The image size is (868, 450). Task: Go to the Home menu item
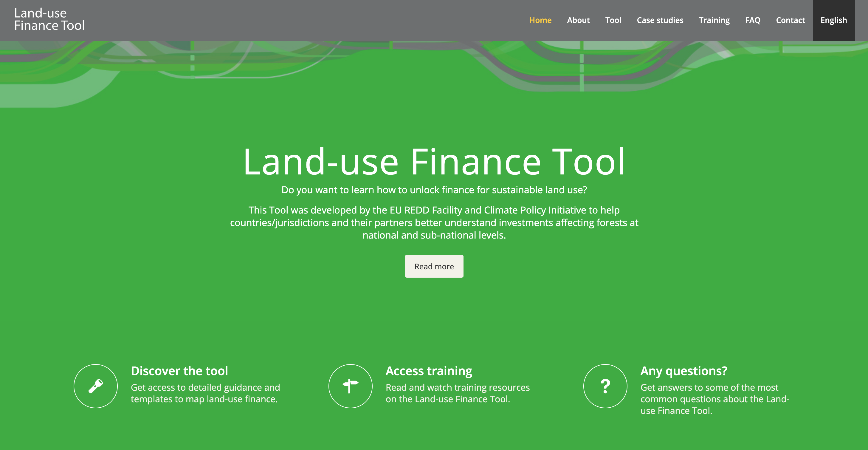[x=540, y=20]
